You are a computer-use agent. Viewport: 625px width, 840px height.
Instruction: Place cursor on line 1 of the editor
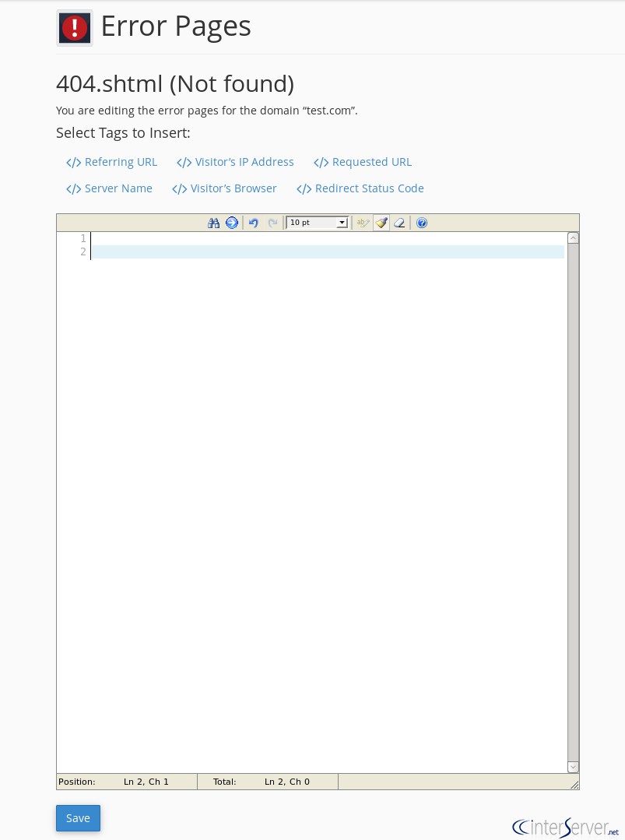(328, 238)
